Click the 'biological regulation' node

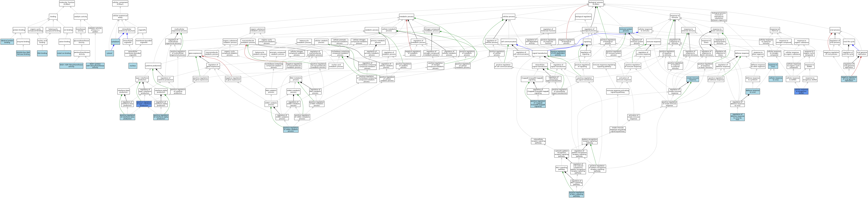pyautogui.click(x=583, y=17)
